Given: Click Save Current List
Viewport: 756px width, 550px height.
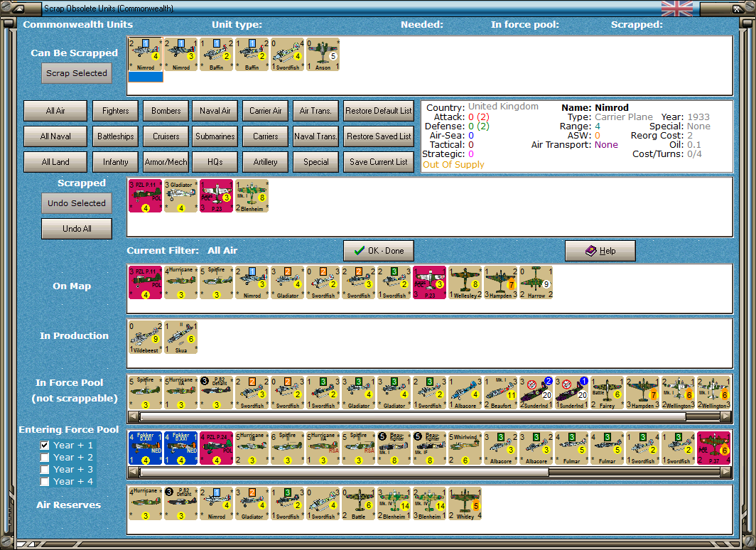Looking at the screenshot, I should coord(379,162).
